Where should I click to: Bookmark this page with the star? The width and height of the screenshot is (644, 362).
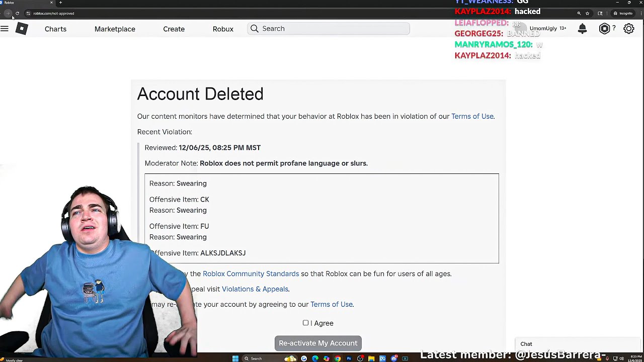tap(587, 14)
